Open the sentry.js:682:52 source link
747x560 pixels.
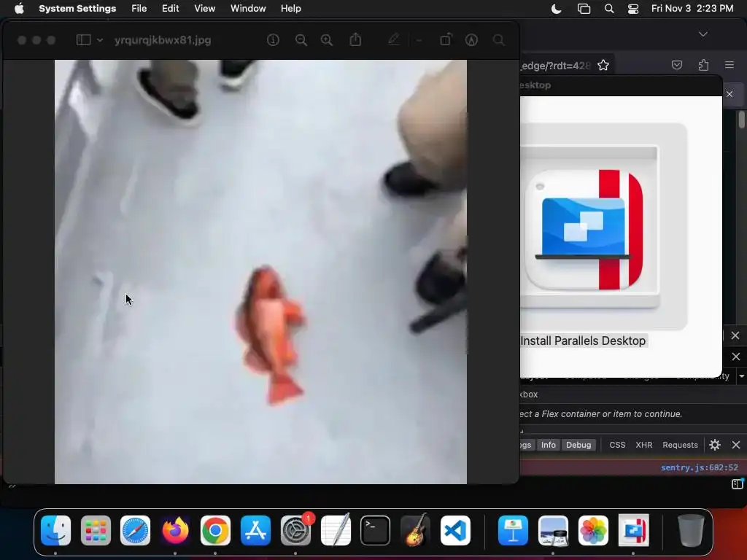pyautogui.click(x=700, y=467)
